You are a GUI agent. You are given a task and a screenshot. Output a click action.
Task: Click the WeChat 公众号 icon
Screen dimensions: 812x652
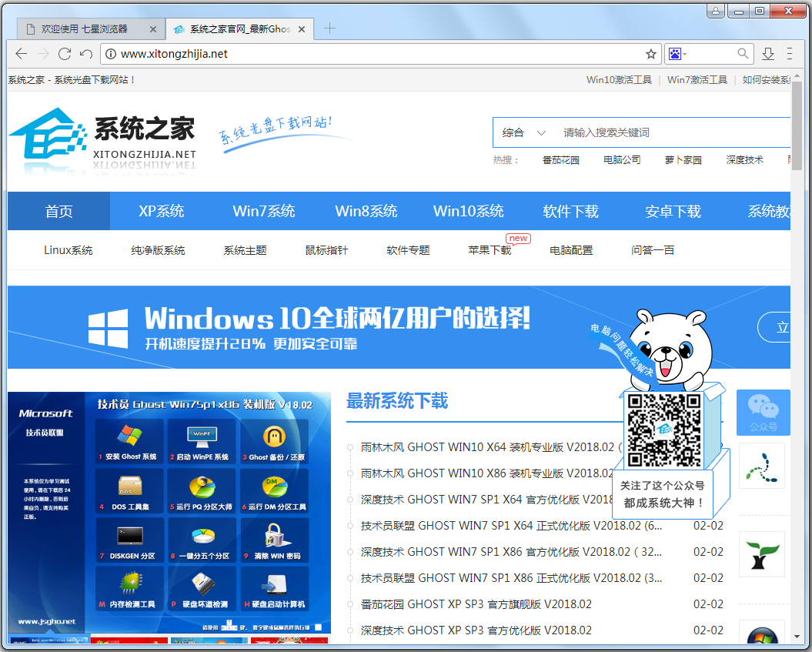pos(764,413)
